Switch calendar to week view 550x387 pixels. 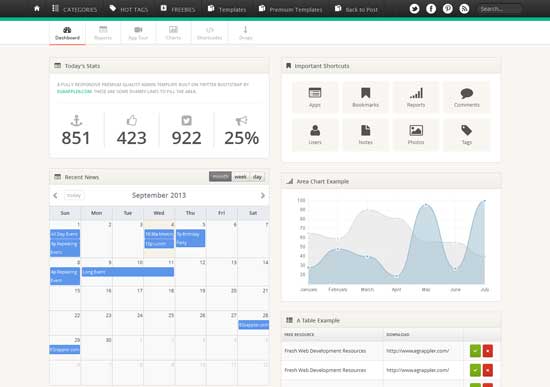coord(241,176)
